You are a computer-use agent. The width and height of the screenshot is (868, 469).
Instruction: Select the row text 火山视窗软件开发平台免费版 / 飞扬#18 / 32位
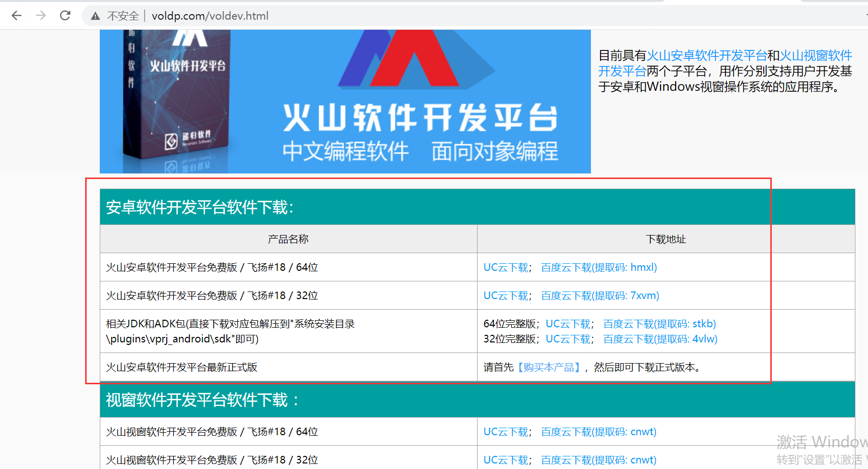tap(212, 460)
